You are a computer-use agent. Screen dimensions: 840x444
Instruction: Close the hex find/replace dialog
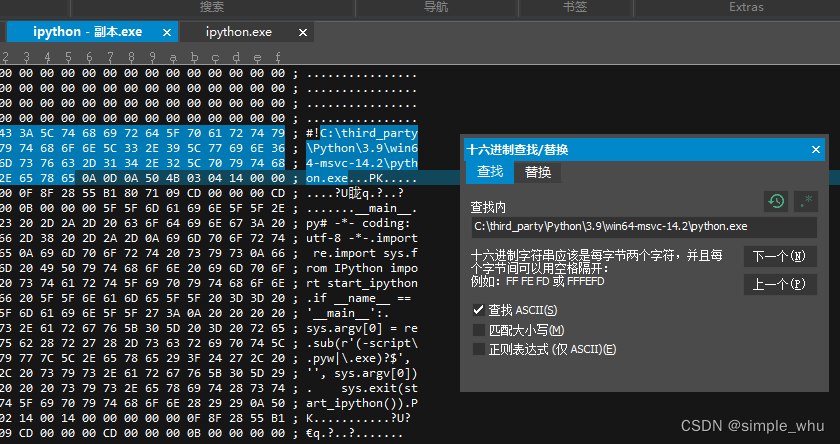(x=813, y=149)
